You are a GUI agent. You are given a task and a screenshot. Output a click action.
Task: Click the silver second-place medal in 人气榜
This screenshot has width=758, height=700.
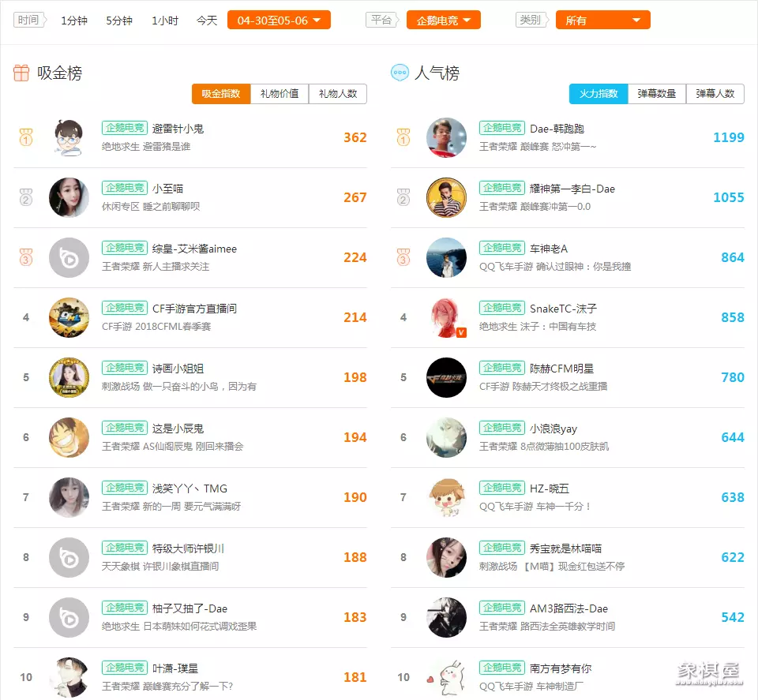click(x=403, y=197)
